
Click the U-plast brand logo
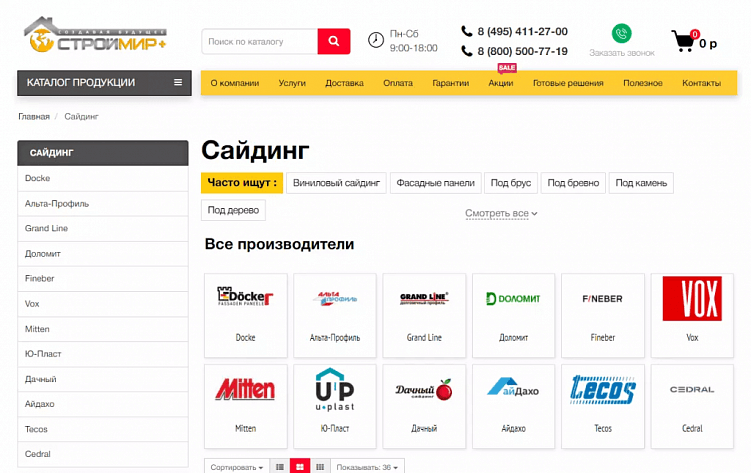tap(335, 389)
